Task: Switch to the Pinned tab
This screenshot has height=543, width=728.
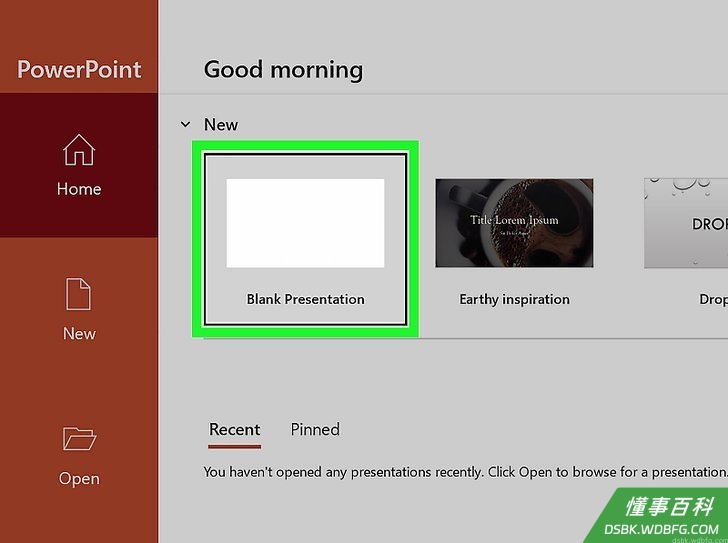Action: coord(315,429)
